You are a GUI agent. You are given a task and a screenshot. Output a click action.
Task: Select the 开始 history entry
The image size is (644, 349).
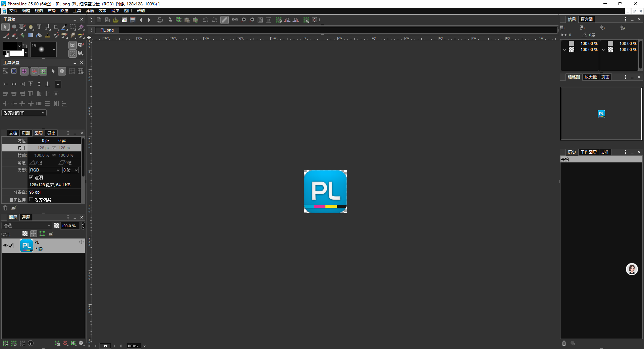[x=601, y=159]
